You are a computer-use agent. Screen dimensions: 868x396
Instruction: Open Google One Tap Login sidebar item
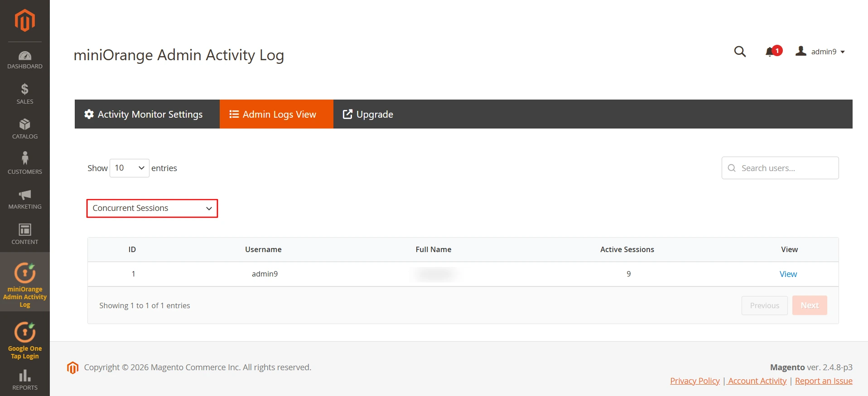point(25,340)
